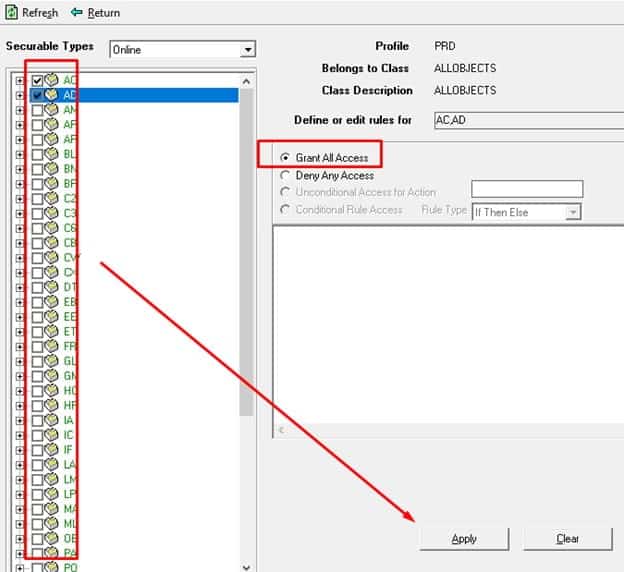
Task: Open the Rule Type If Then Else dropdown
Action: click(x=573, y=212)
